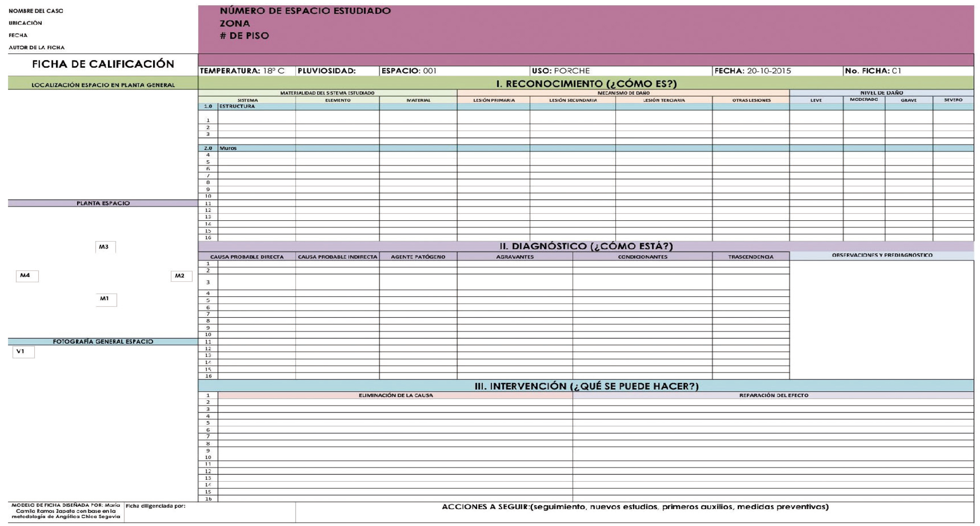The image size is (980, 526).
Task: Select the 'NIVEL DE DAÑO' header
Action: pos(881,93)
